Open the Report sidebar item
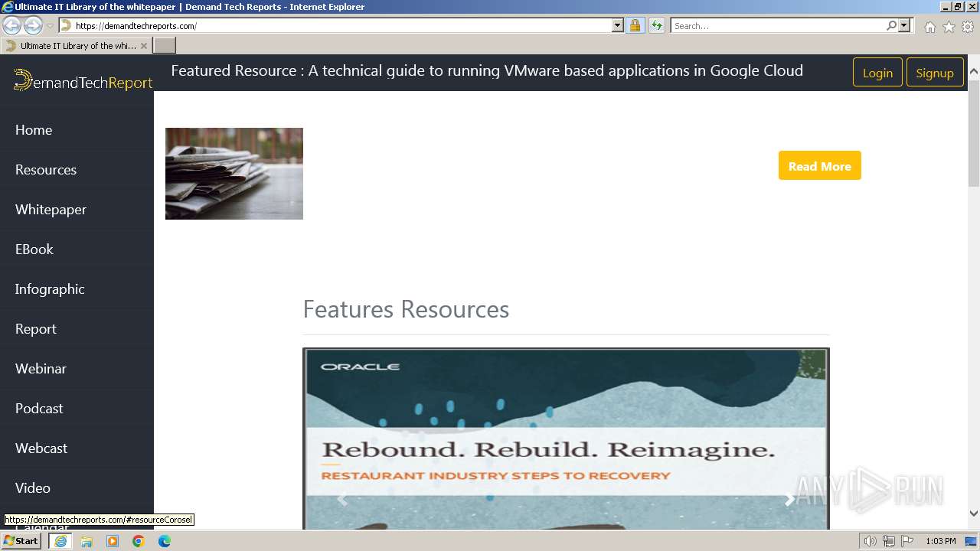The height and width of the screenshot is (551, 980). [x=36, y=329]
